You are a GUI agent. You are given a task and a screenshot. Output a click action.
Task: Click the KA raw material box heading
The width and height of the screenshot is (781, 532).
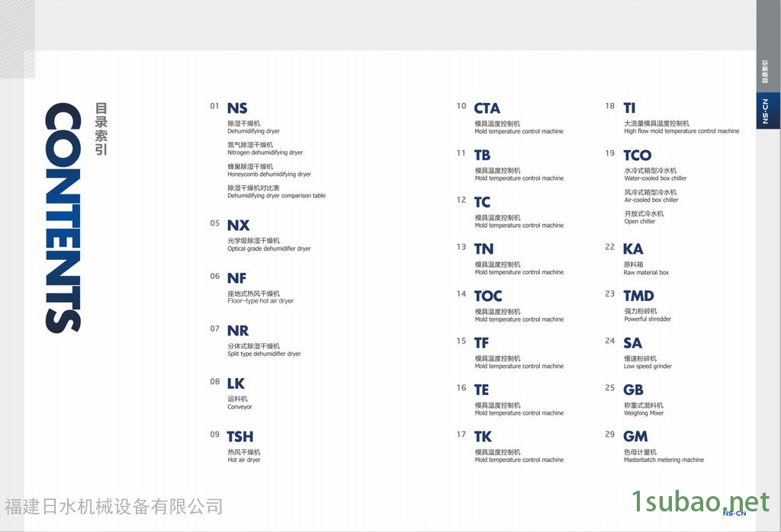click(633, 249)
